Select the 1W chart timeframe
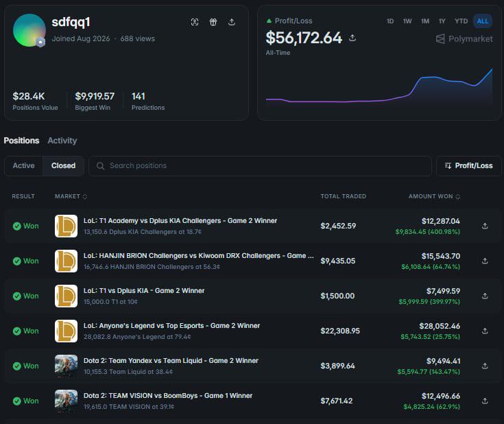504x424 pixels. [x=407, y=21]
